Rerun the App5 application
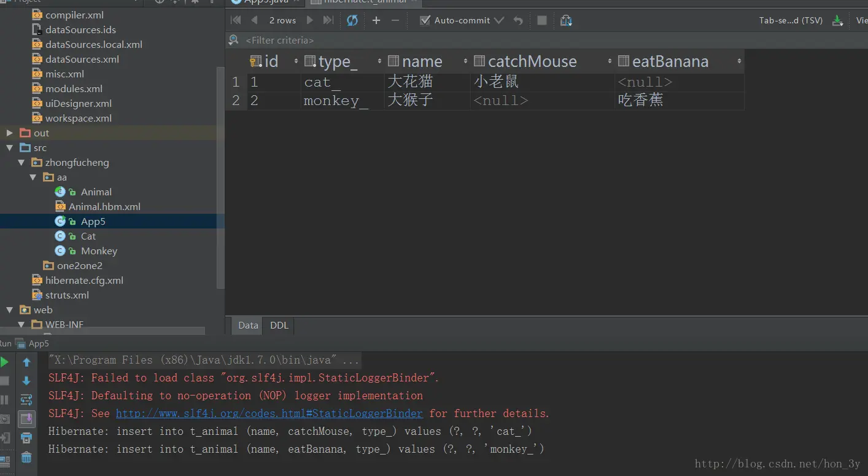 pos(4,362)
